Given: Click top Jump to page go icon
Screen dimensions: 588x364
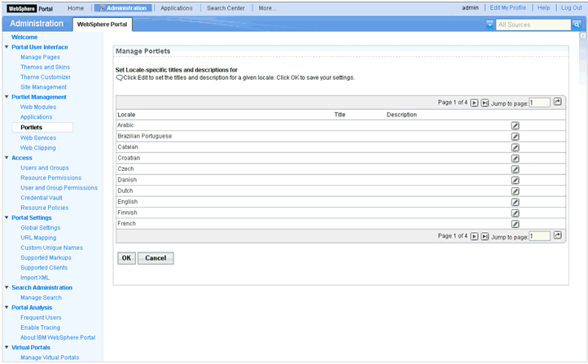Looking at the screenshot, I should click(x=558, y=102).
